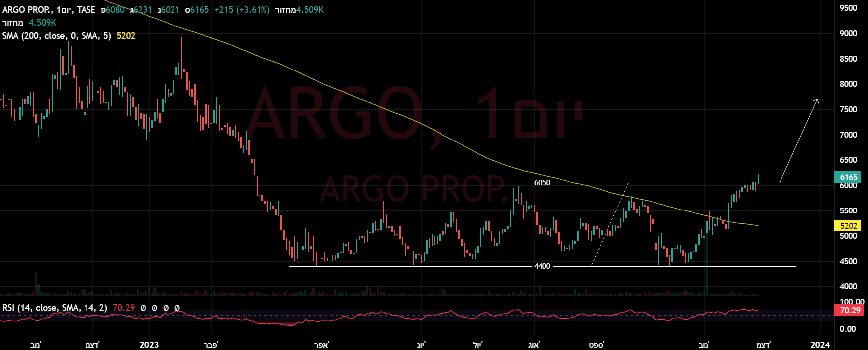The image size is (868, 350).
Task: Click the 2023 label on time axis
Action: [149, 345]
